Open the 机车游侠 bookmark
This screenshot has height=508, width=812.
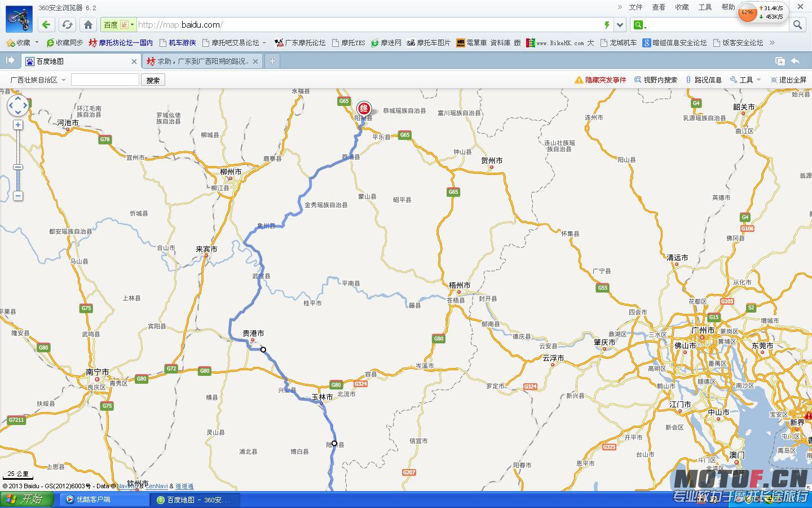178,43
